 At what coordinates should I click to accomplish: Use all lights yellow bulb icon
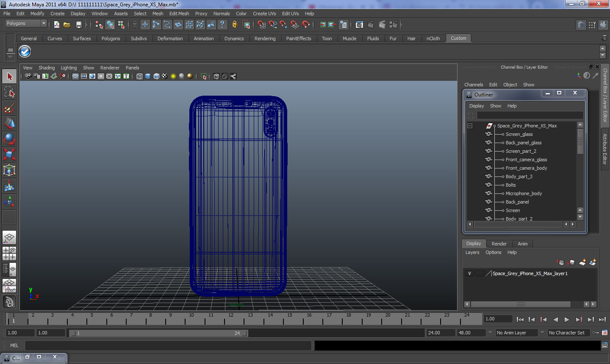tap(173, 76)
